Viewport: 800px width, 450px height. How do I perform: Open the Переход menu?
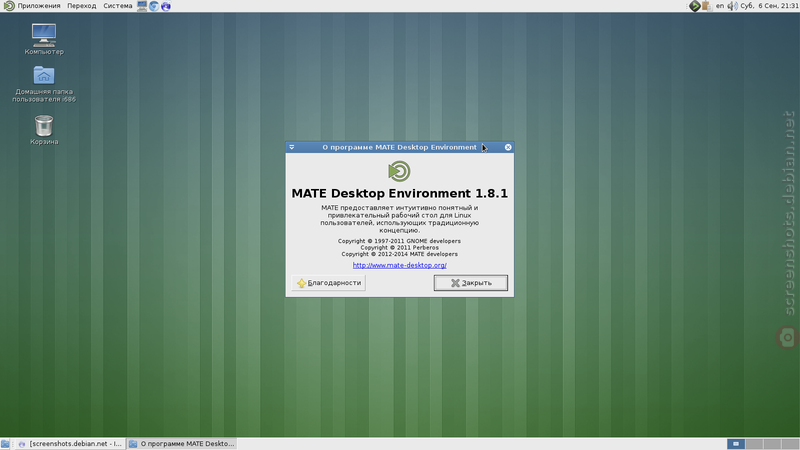(x=82, y=6)
